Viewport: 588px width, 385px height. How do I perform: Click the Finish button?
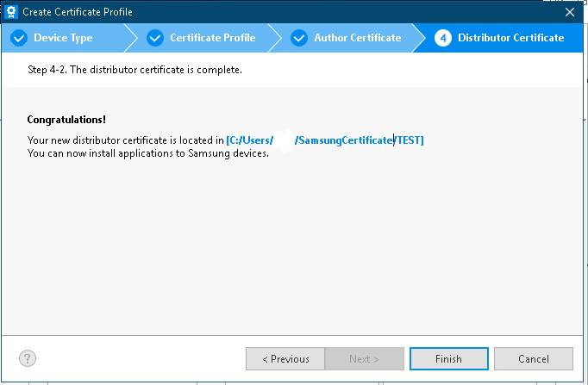point(449,359)
